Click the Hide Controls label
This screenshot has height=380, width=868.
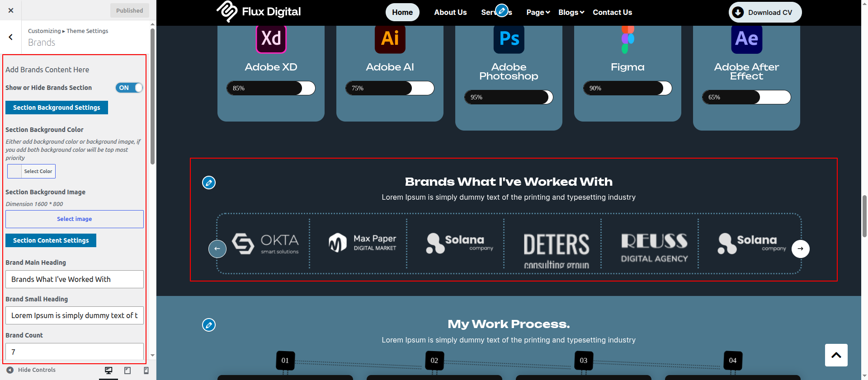point(37,370)
